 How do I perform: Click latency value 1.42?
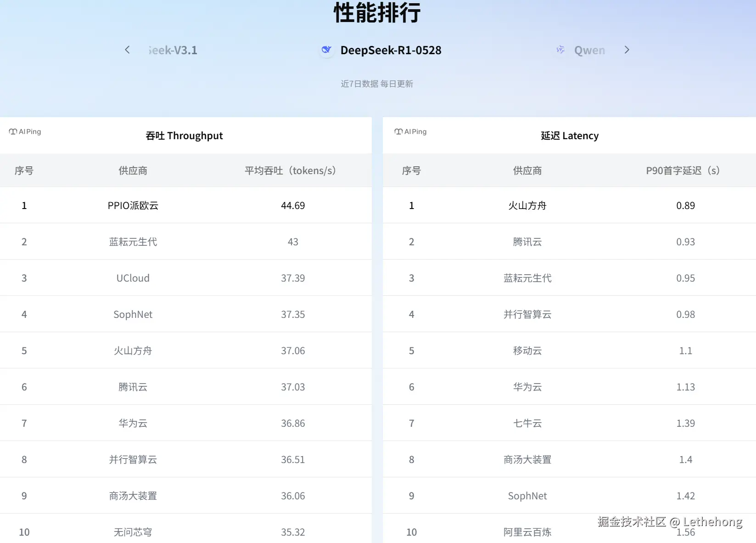685,496
